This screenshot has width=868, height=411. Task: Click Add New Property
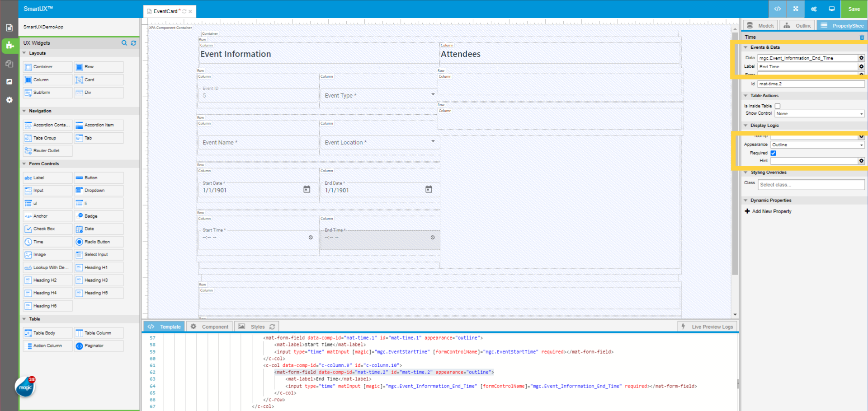point(771,211)
